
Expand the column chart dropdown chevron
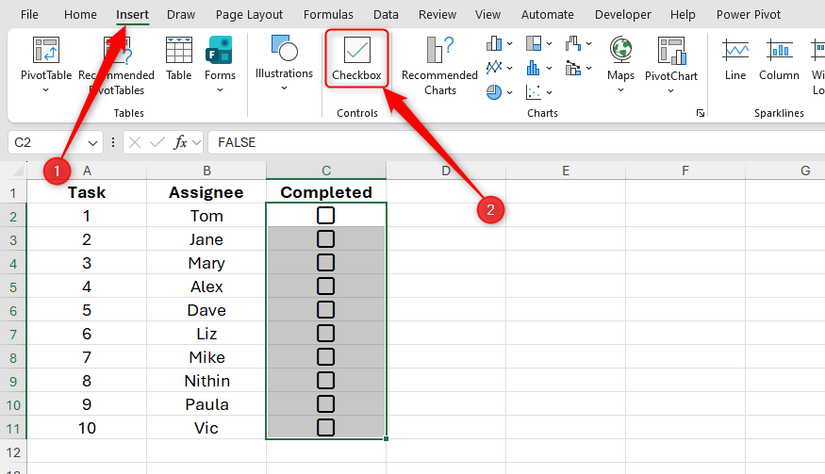(x=509, y=44)
